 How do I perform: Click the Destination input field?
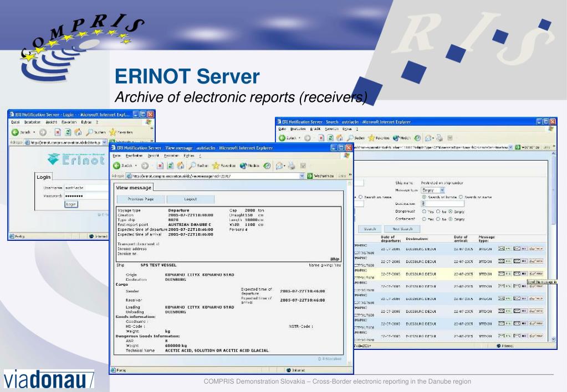[x=442, y=204]
